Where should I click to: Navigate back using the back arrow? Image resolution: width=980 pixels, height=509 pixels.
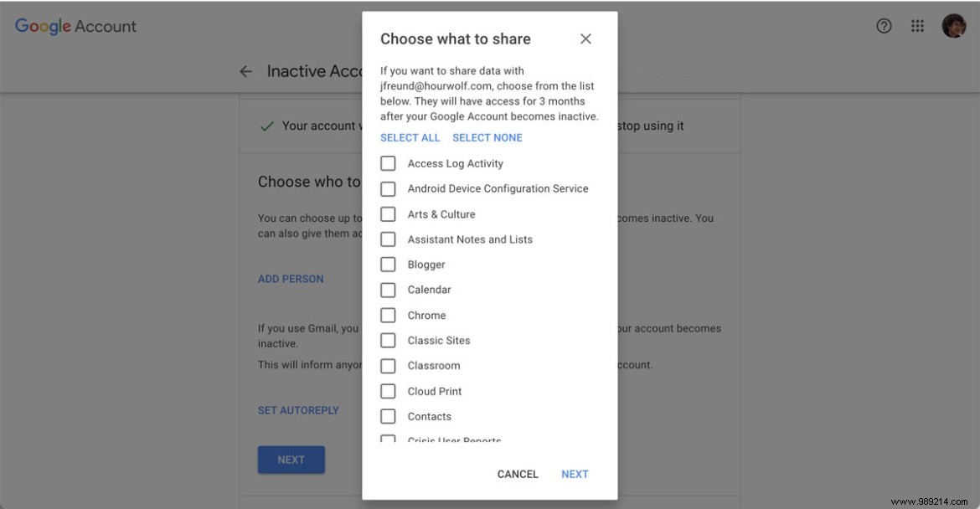(245, 70)
